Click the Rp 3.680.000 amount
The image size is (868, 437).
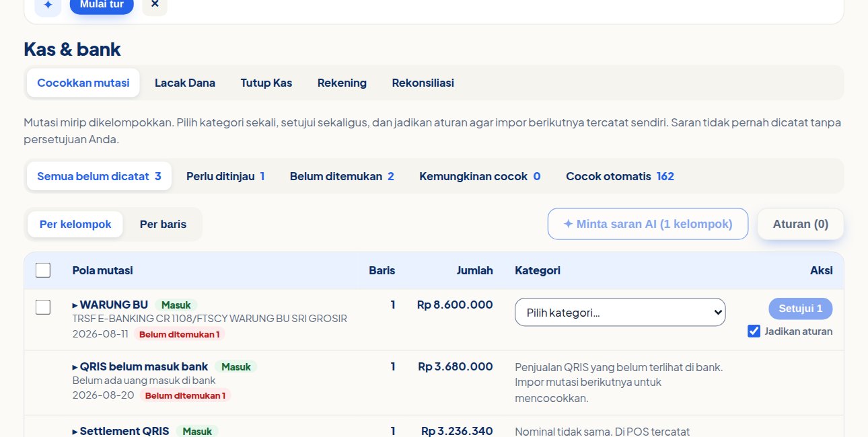456,366
